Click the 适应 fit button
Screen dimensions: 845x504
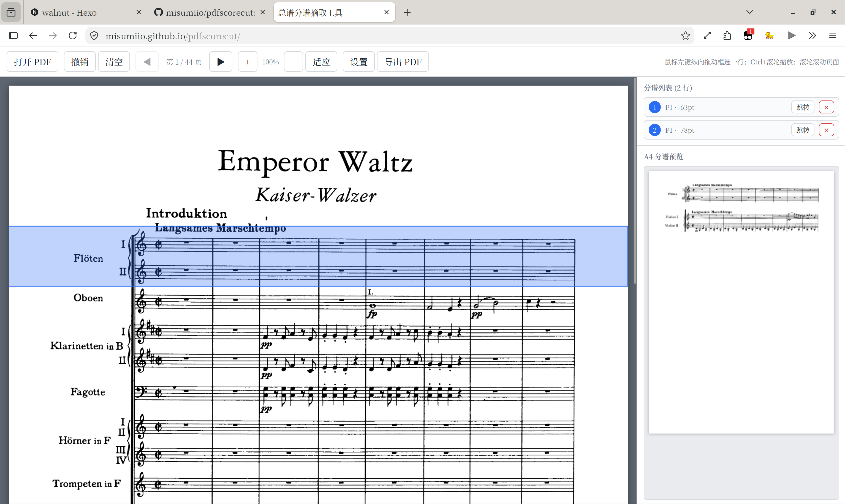click(x=321, y=62)
